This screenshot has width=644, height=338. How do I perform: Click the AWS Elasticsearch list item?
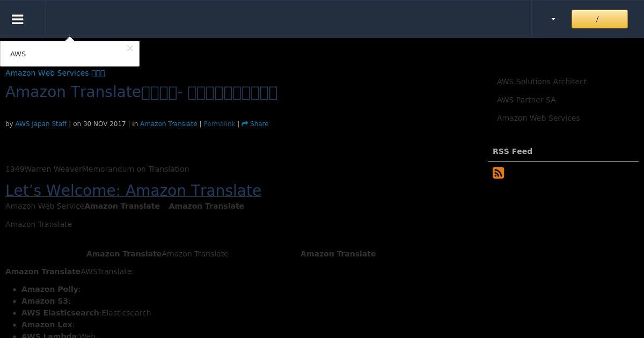click(86, 313)
